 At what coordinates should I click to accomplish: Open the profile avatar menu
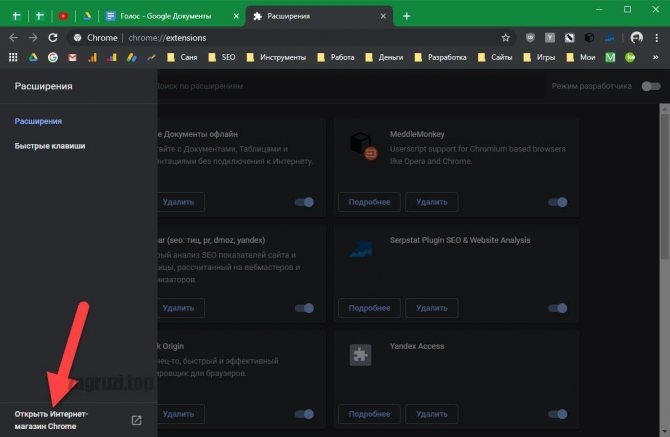pyautogui.click(x=637, y=38)
